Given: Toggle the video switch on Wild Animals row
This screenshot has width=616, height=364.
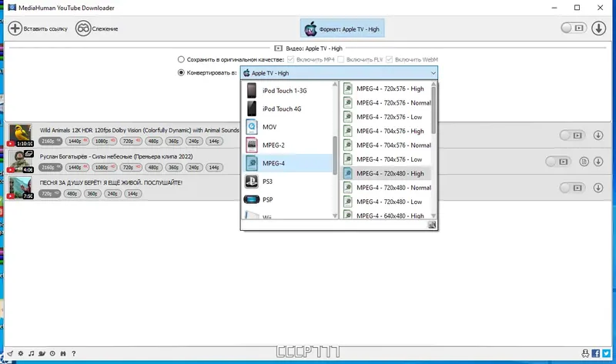Looking at the screenshot, I should tap(573, 135).
